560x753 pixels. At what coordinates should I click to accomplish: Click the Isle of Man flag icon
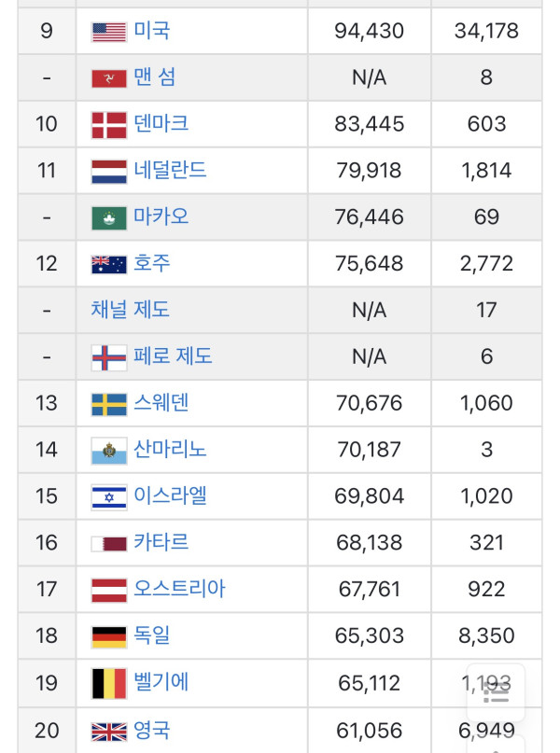(109, 78)
